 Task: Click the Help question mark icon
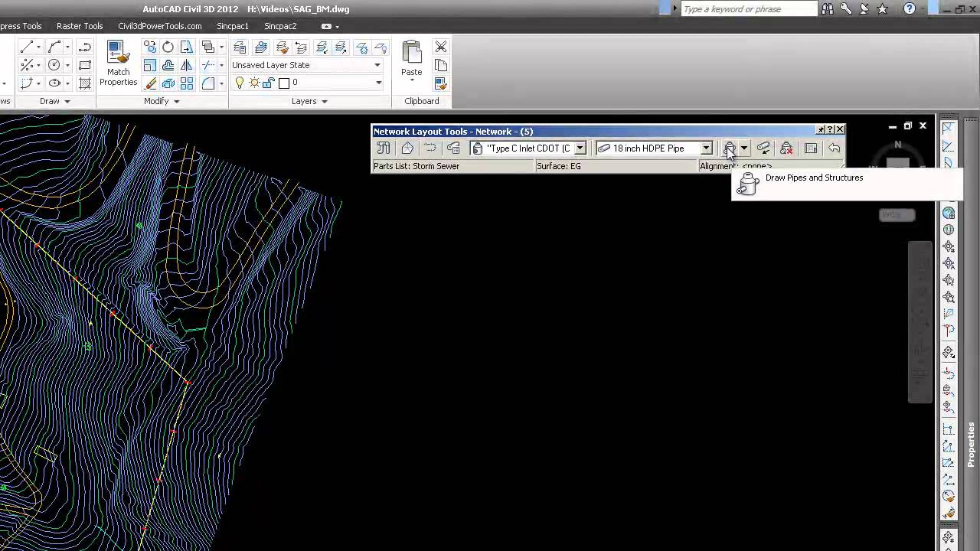click(909, 9)
